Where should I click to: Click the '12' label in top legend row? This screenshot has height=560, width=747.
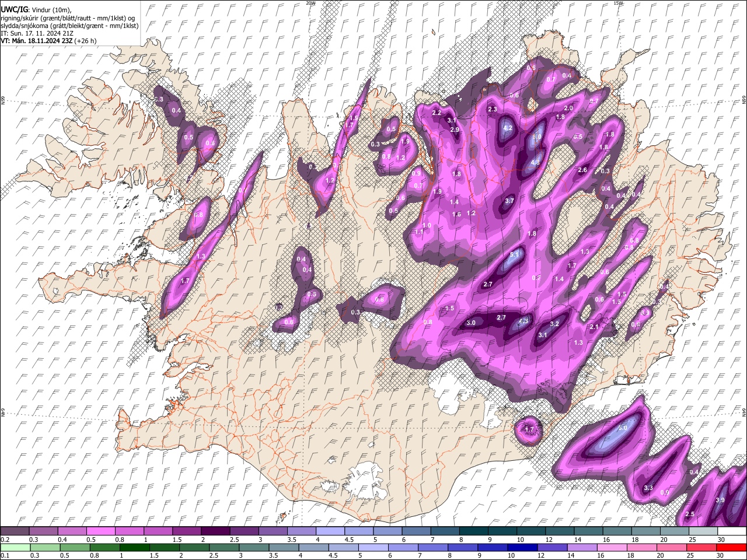tap(549, 540)
